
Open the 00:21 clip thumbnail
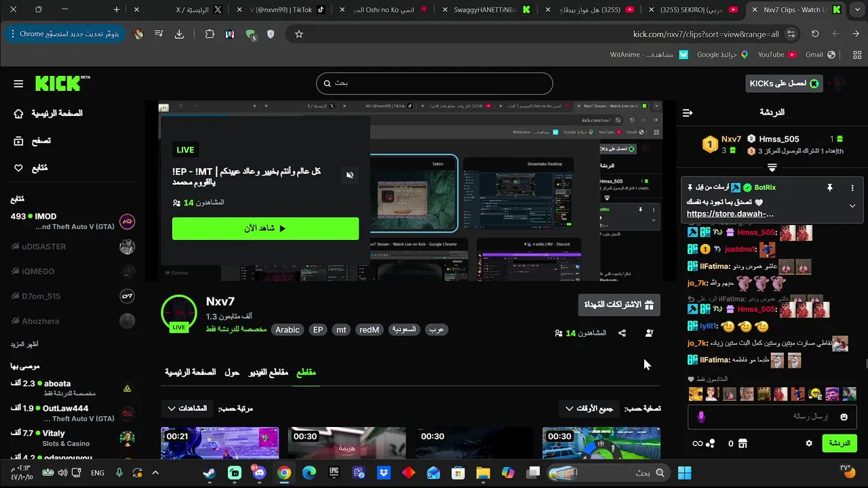click(x=220, y=443)
